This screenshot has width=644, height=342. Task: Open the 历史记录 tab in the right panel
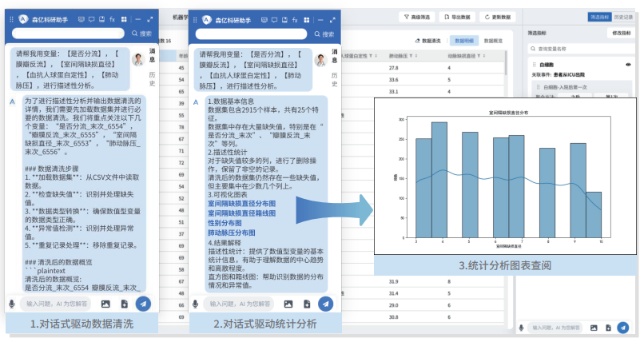623,17
